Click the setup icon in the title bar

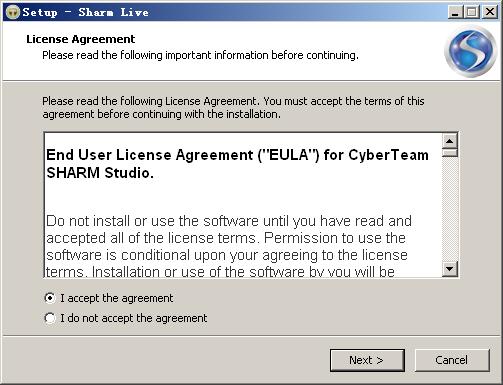(x=13, y=12)
